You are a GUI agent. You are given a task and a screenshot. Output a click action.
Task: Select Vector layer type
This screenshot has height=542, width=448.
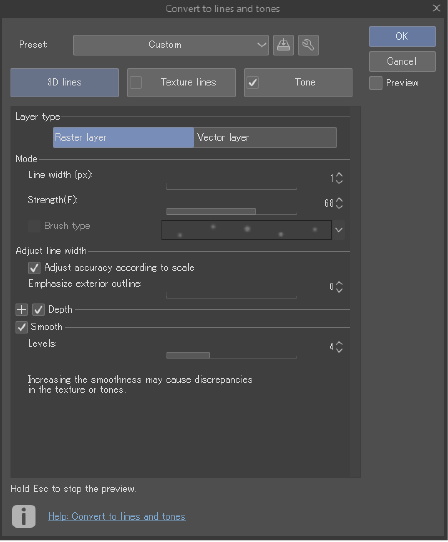(265, 138)
